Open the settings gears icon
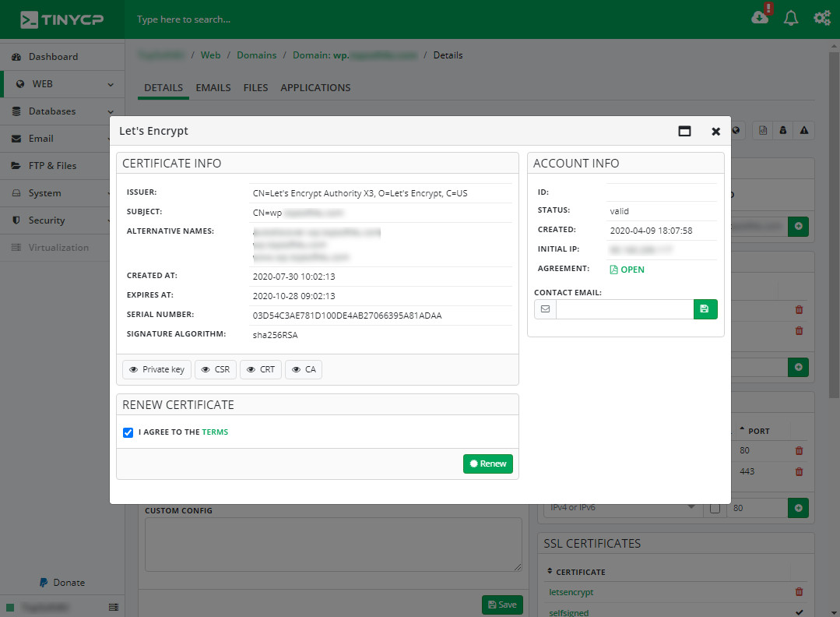Screen dimensions: 840x617 tap(822, 18)
